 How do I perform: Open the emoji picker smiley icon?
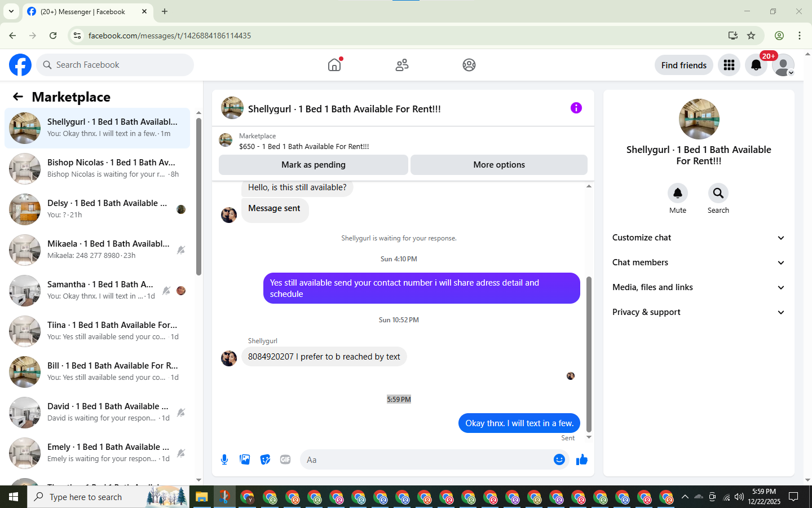click(x=559, y=459)
